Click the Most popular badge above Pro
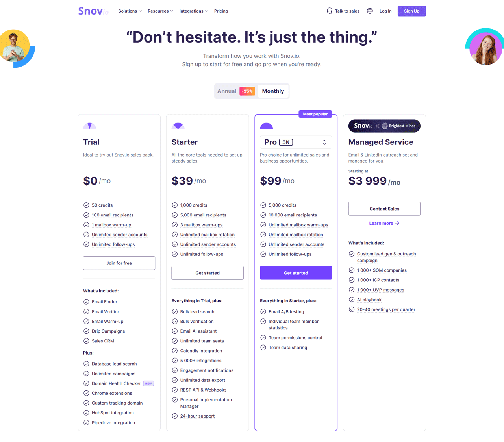 tap(315, 114)
